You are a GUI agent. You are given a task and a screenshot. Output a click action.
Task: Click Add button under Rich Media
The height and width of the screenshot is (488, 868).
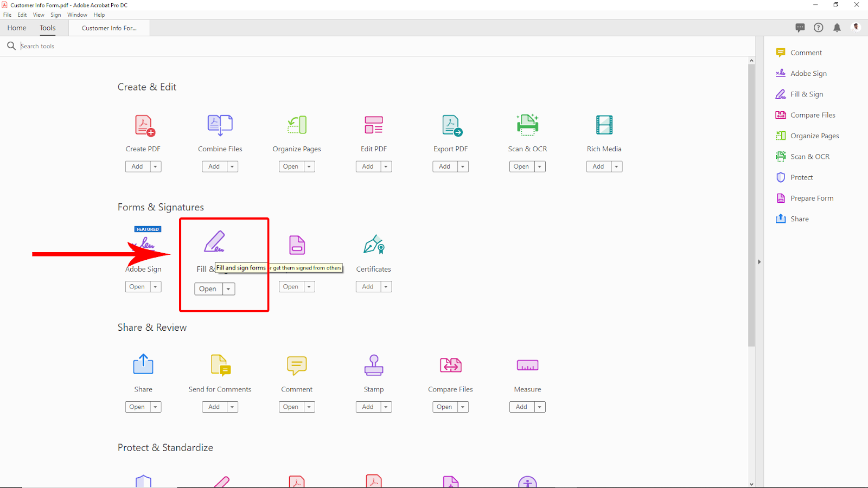pos(598,166)
